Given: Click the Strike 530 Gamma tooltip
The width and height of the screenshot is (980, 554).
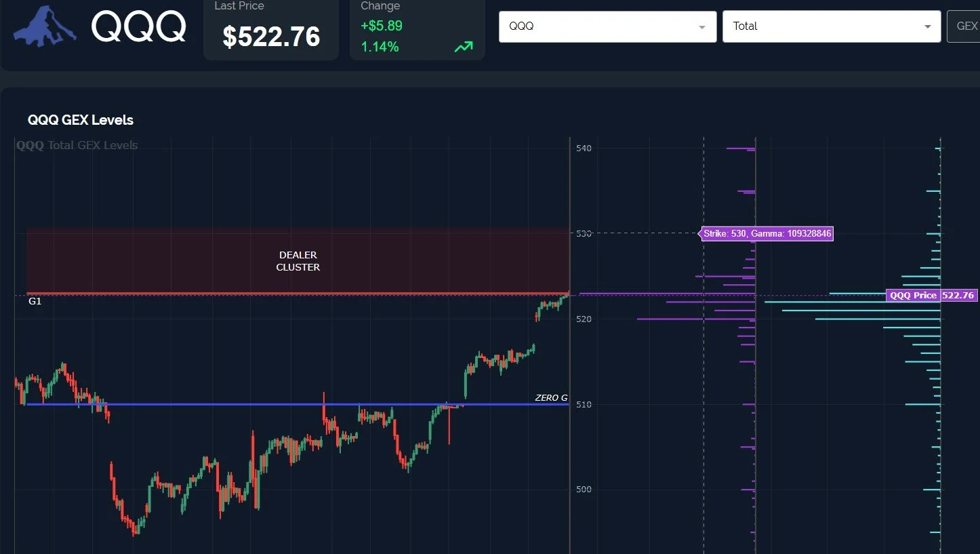Looking at the screenshot, I should pos(767,233).
